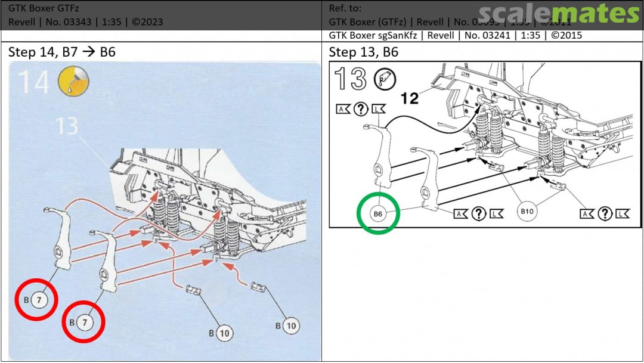Viewport: 644px width, 363px height.
Task: Click the 'Step 13, B6' heading
Action: click(x=363, y=52)
